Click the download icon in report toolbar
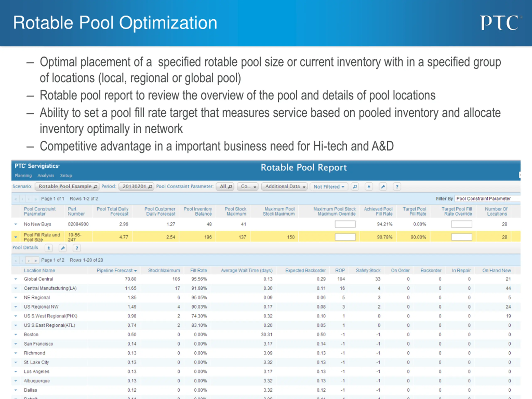 click(x=369, y=187)
